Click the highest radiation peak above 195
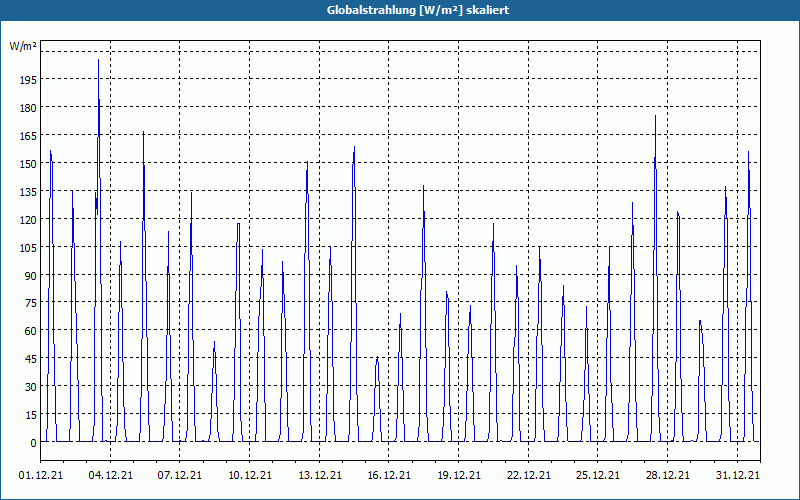Image resolution: width=800 pixels, height=500 pixels. coord(98,60)
